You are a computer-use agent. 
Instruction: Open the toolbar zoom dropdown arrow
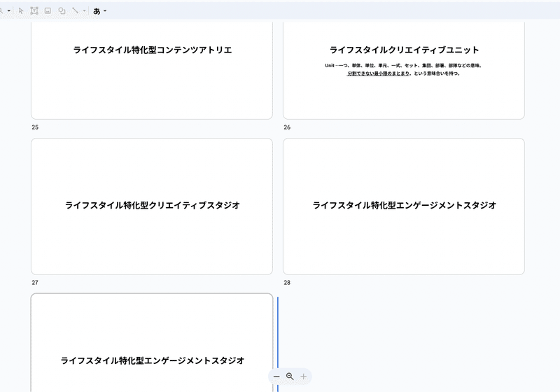pos(9,11)
